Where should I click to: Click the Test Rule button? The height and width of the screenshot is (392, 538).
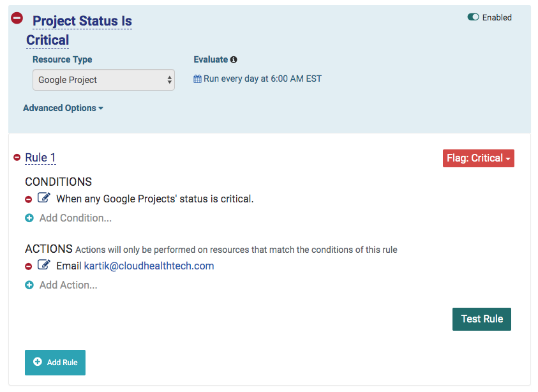click(482, 319)
